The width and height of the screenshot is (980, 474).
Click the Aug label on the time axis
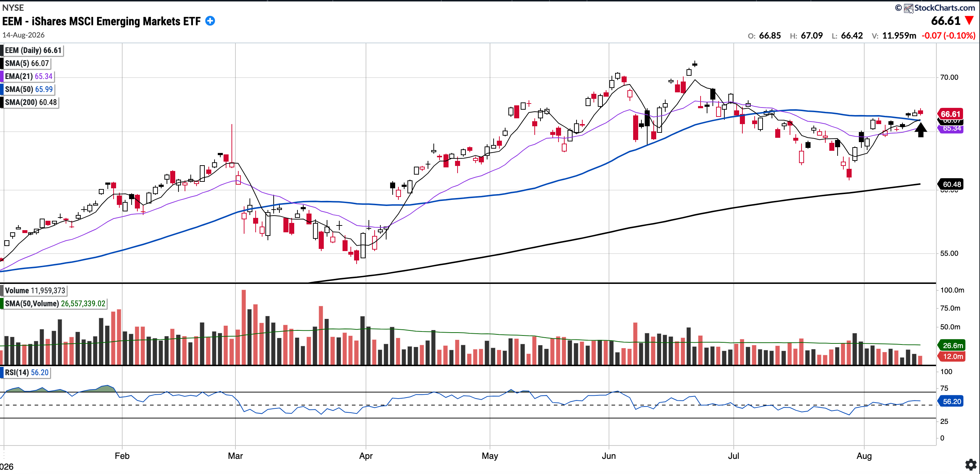point(864,456)
